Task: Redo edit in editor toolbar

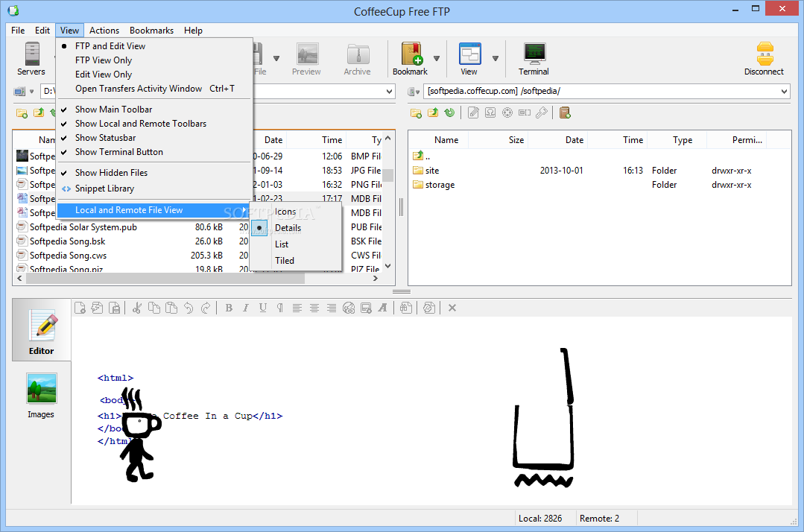Action: tap(206, 308)
